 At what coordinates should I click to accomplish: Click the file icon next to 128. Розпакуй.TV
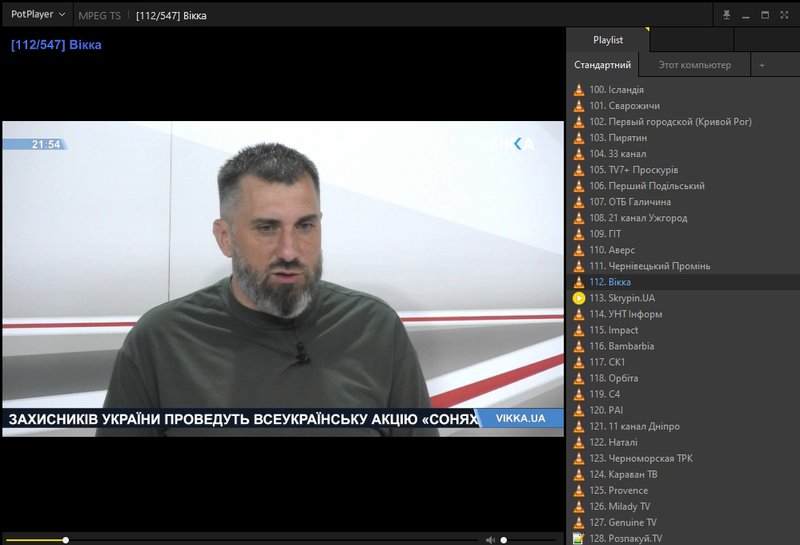pos(579,538)
